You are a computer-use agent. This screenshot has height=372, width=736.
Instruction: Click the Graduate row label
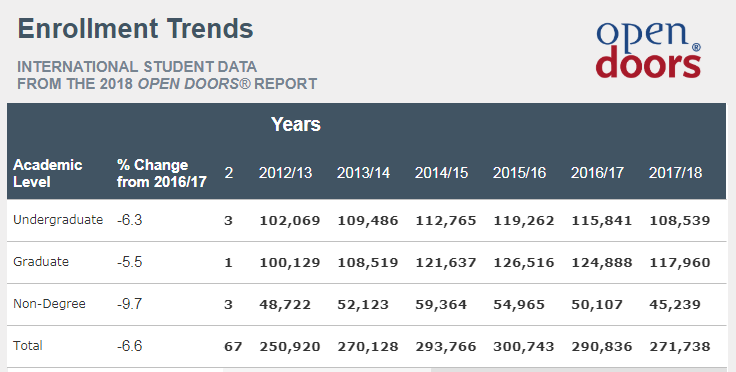(x=41, y=262)
